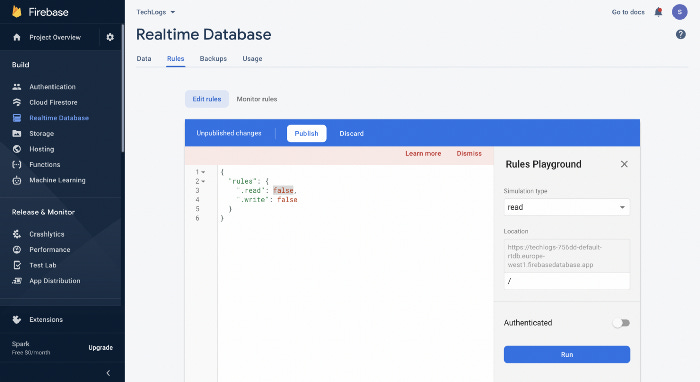This screenshot has width=700, height=382.
Task: Click the App Distribution icon
Action: point(17,281)
